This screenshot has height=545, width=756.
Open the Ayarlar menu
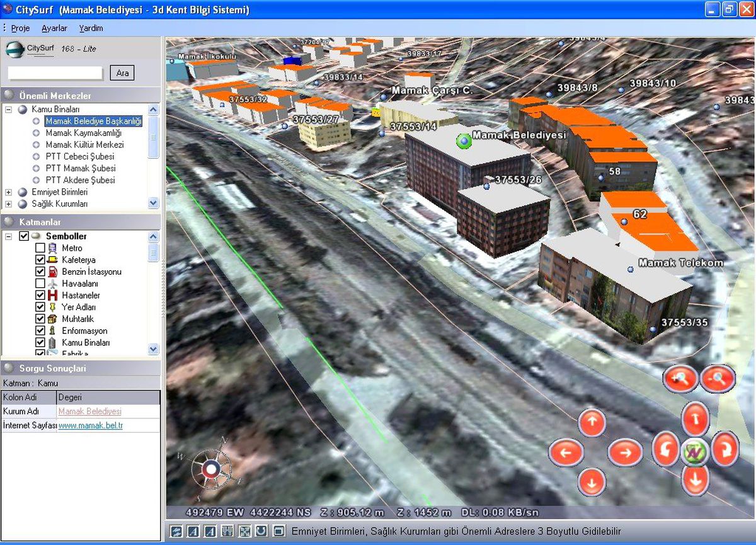[x=54, y=28]
